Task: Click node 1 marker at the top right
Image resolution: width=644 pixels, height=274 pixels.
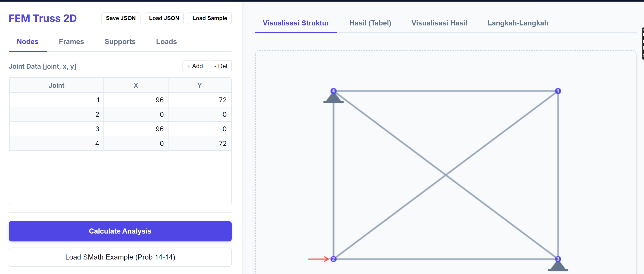Action: coord(558,91)
